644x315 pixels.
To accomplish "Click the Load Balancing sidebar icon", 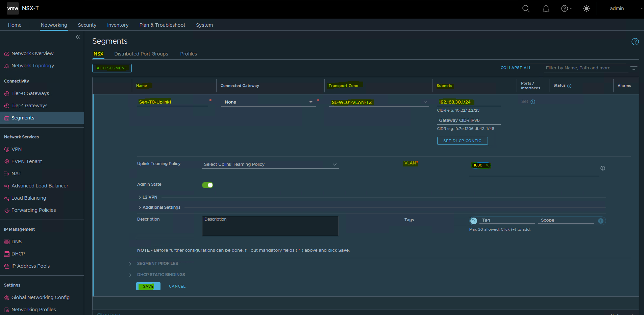I will click(7, 198).
